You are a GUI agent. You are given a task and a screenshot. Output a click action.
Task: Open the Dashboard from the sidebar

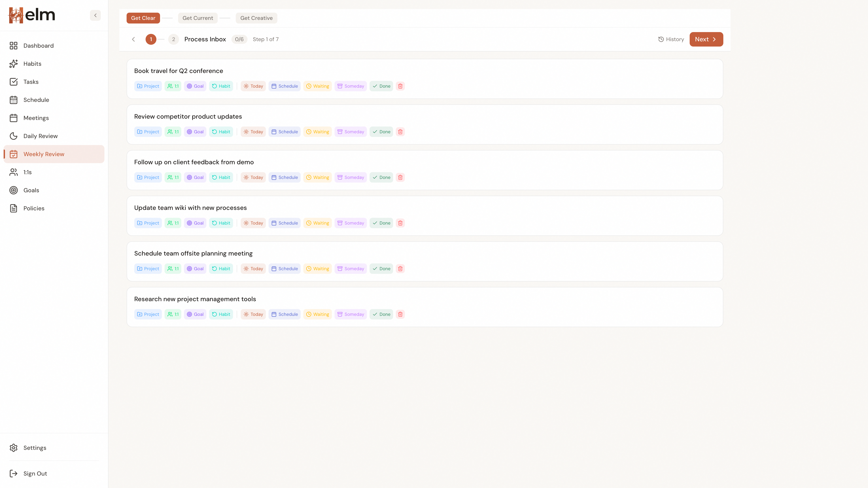38,45
